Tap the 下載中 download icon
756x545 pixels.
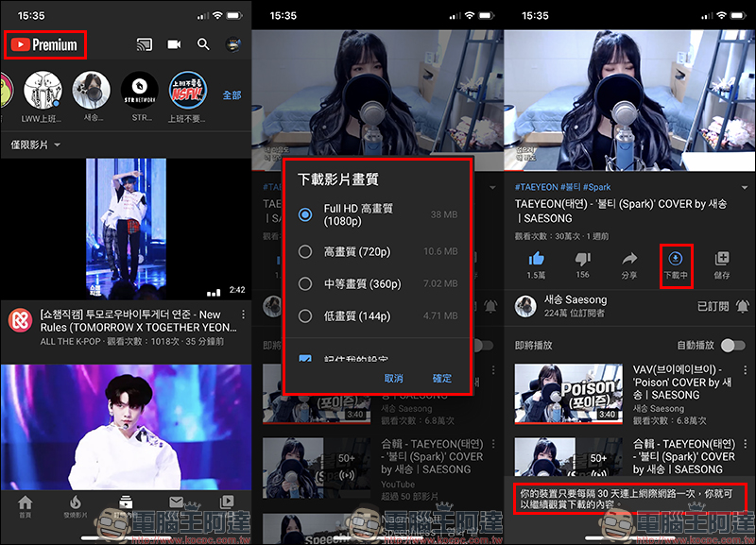(676, 265)
